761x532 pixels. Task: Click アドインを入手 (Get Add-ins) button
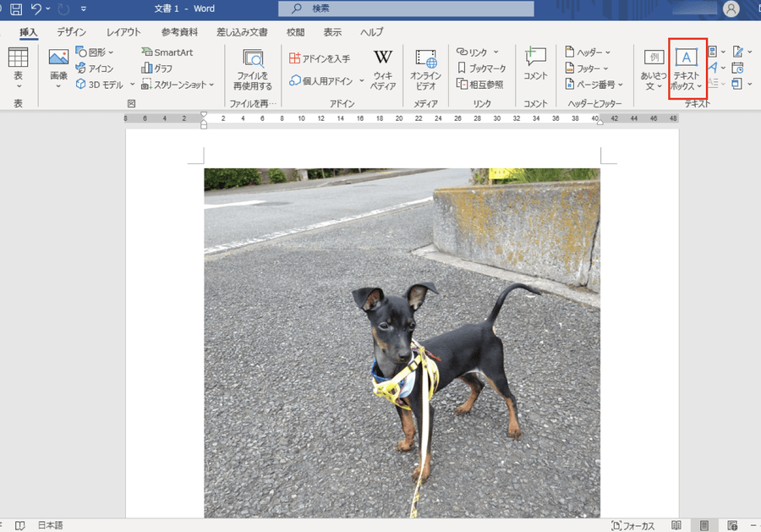[320, 58]
